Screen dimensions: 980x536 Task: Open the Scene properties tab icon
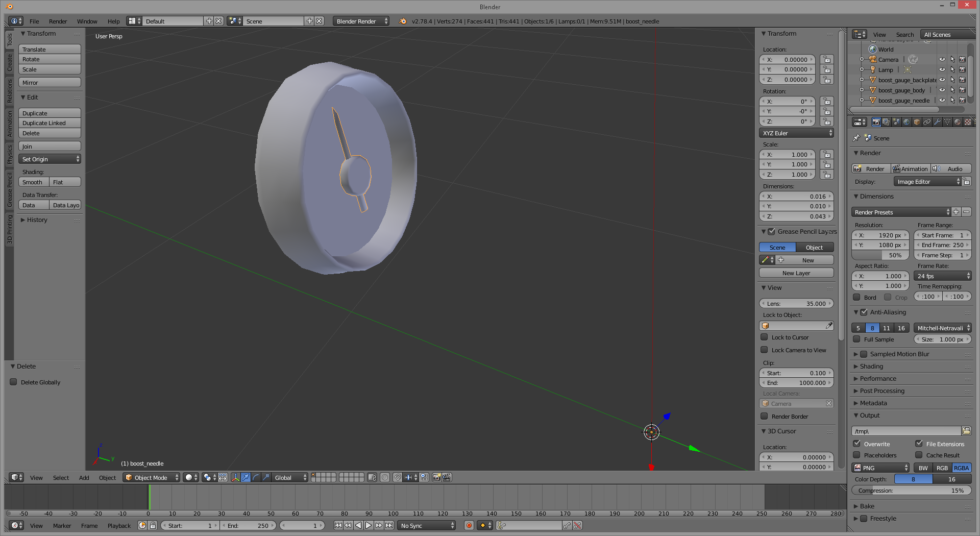(896, 122)
